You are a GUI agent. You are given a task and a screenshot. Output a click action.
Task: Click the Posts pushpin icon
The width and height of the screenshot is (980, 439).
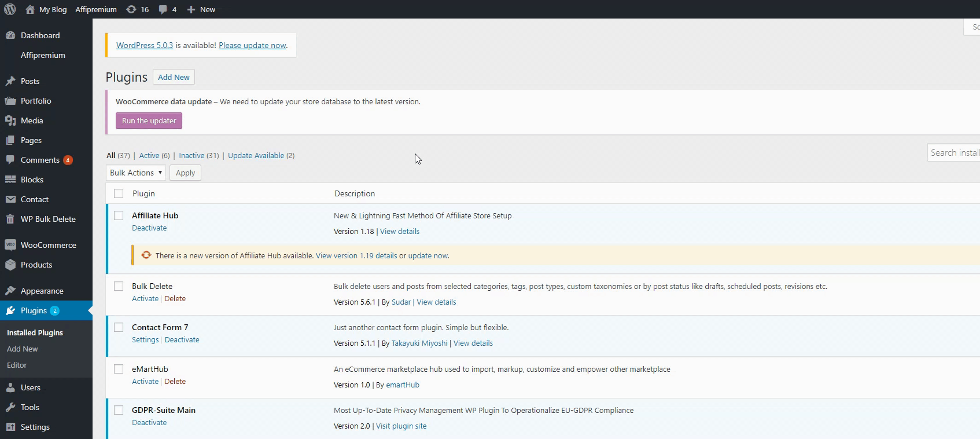10,81
